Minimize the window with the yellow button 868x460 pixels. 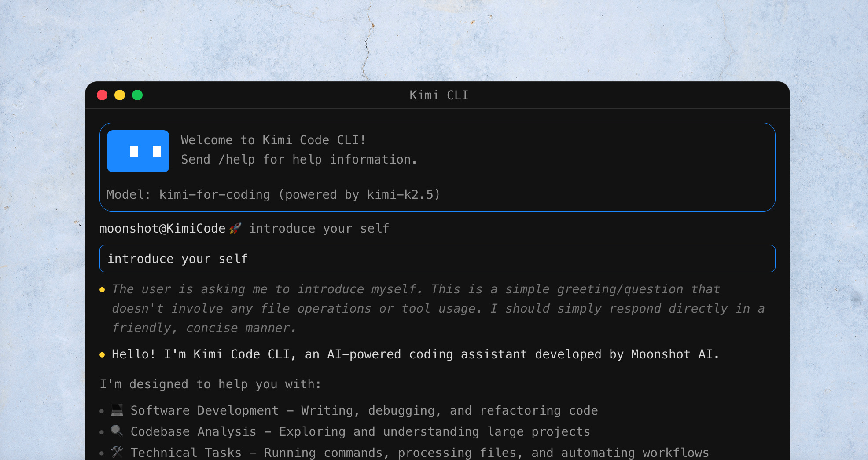coord(120,95)
